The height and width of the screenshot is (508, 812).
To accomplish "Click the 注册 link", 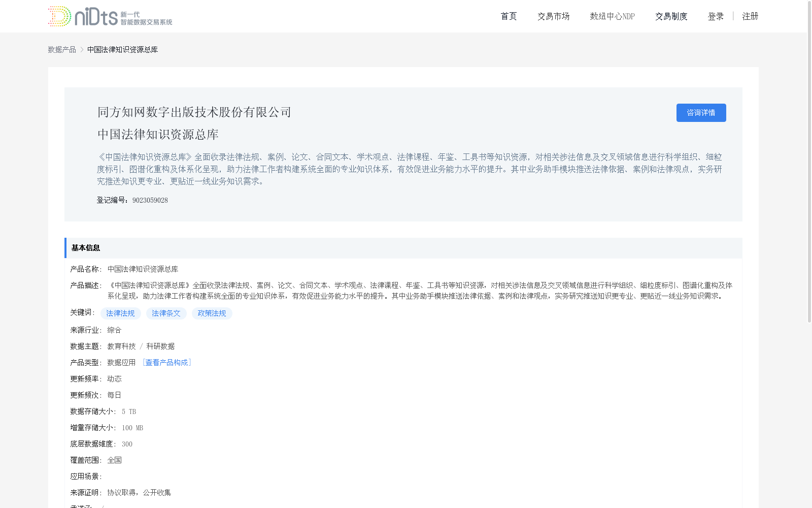I will (750, 16).
